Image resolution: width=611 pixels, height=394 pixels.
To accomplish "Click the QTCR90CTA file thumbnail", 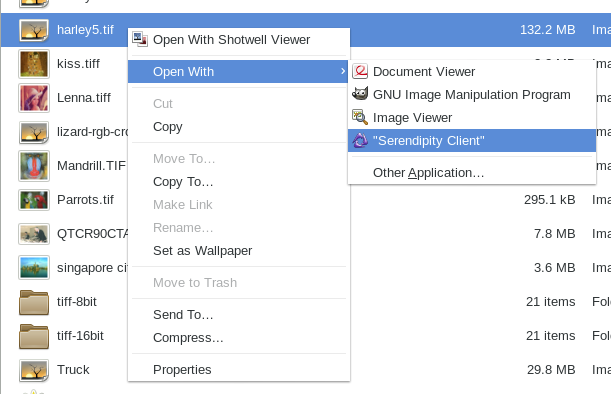I will click(x=34, y=234).
